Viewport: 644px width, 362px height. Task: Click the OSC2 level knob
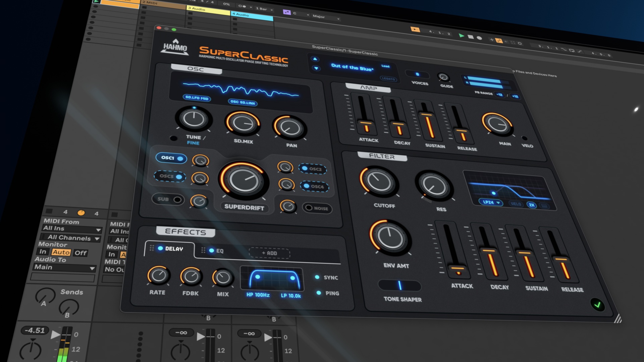click(285, 167)
